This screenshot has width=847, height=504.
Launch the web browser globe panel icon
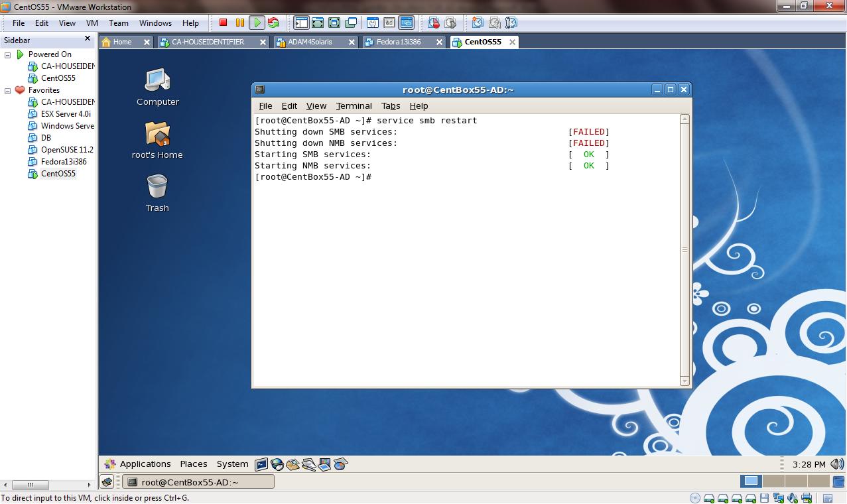(277, 464)
